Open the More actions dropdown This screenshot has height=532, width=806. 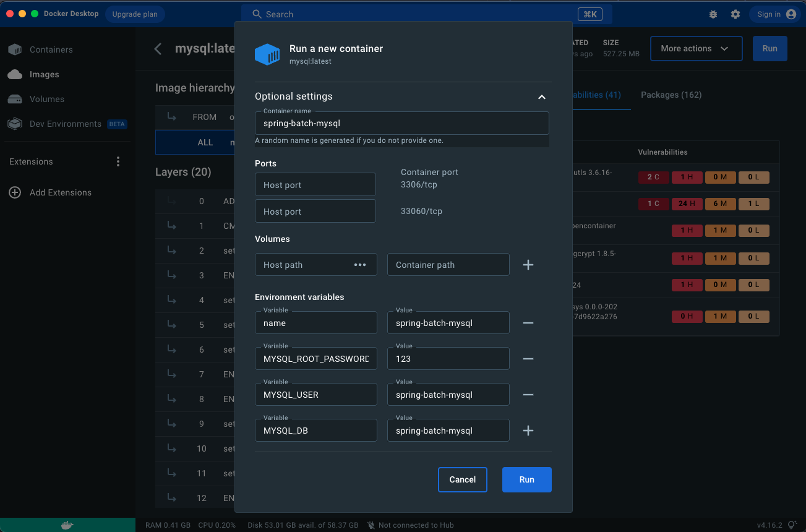696,48
